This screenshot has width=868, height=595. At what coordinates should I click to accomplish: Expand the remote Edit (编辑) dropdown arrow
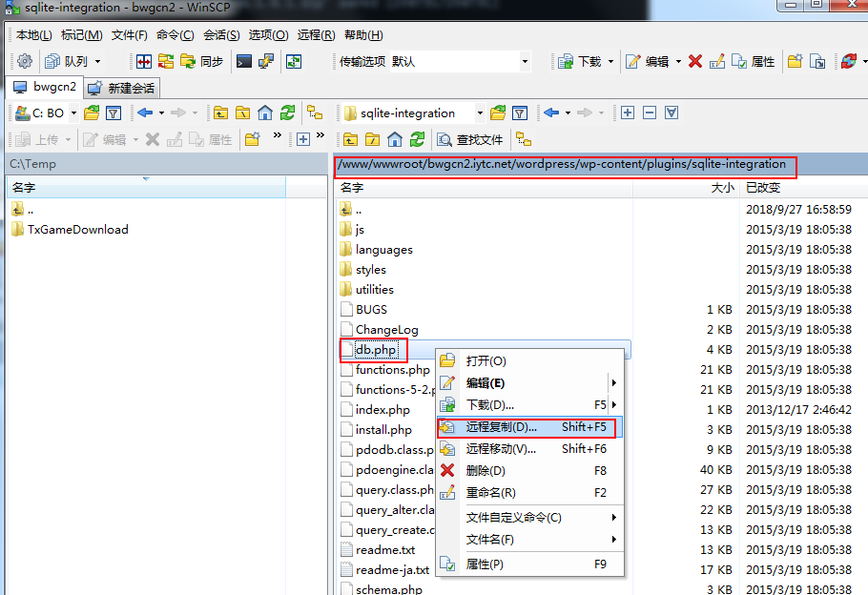point(678,61)
